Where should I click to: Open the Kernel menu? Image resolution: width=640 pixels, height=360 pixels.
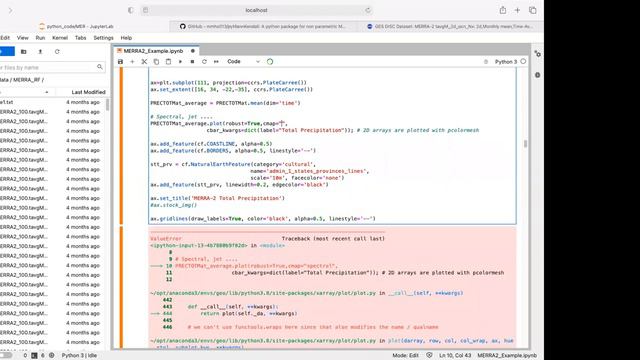point(60,38)
